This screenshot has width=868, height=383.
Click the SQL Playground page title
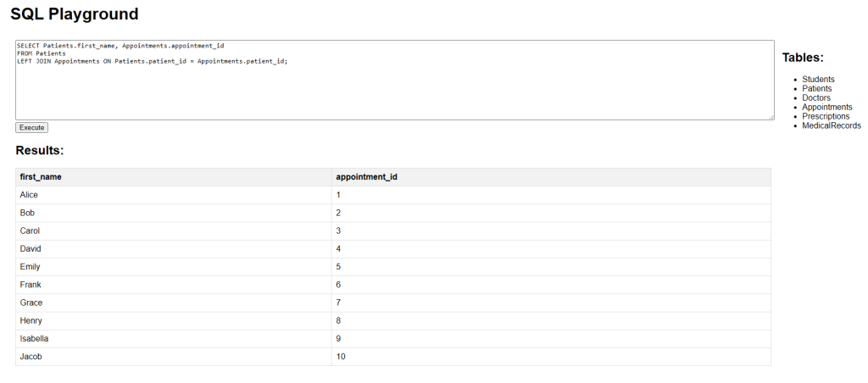coord(75,14)
